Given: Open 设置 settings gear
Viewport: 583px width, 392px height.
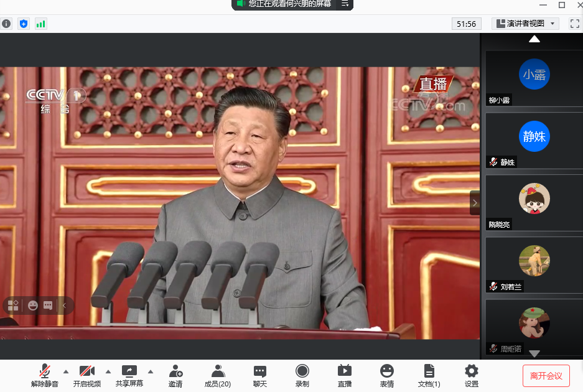Looking at the screenshot, I should (472, 375).
